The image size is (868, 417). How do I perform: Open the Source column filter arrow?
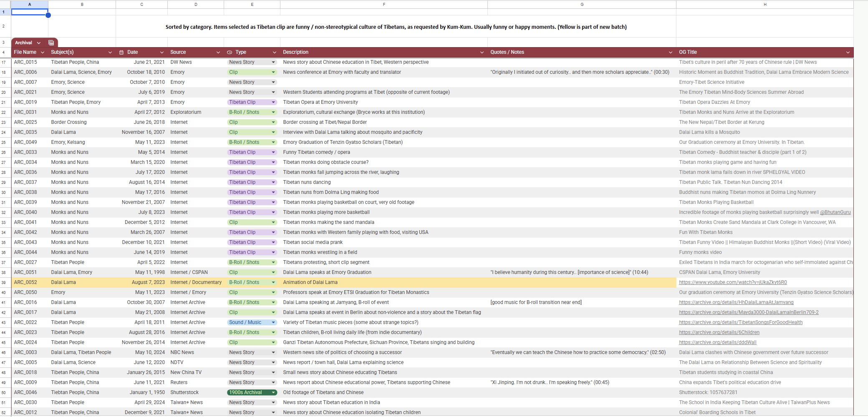(218, 53)
